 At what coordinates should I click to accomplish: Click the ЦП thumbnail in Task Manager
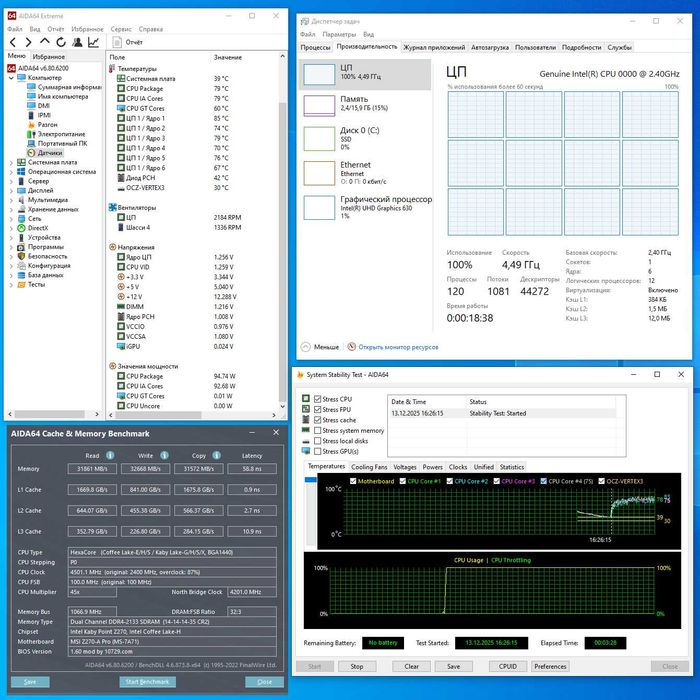click(319, 74)
